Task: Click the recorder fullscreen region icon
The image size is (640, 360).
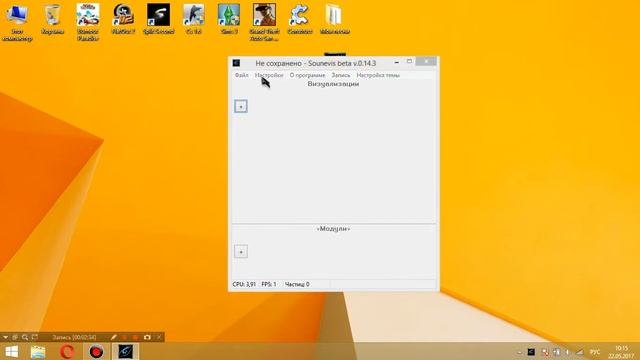Action: tap(35, 337)
